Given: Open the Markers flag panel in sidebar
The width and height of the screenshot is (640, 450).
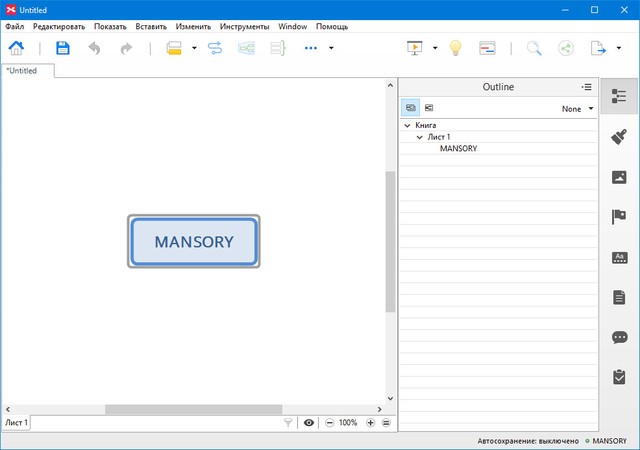Looking at the screenshot, I should point(619,217).
